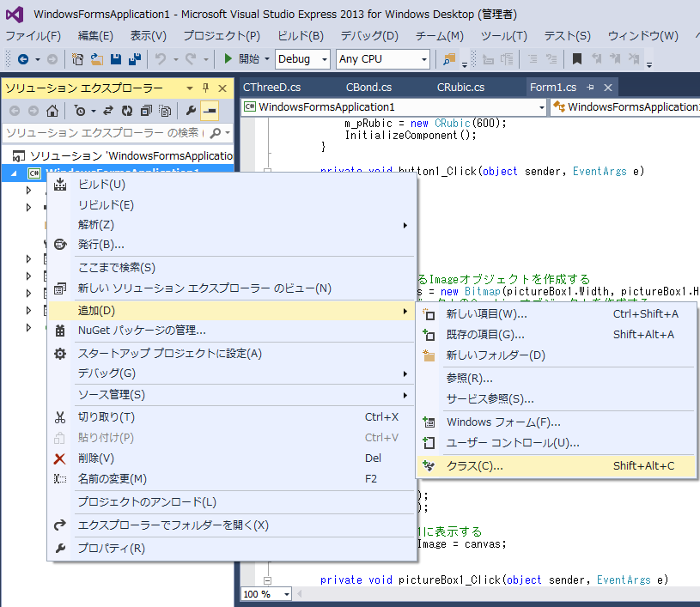Click the Find in Files toolbar icon

[x=449, y=59]
